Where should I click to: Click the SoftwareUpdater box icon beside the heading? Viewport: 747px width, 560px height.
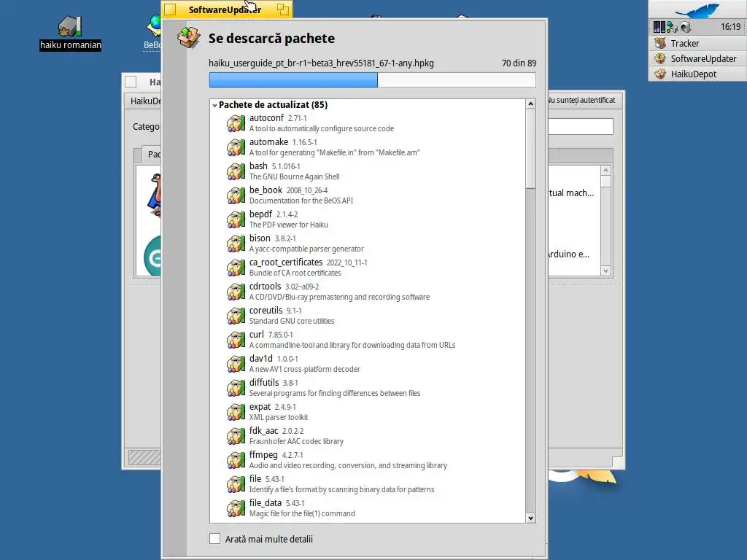pyautogui.click(x=189, y=37)
